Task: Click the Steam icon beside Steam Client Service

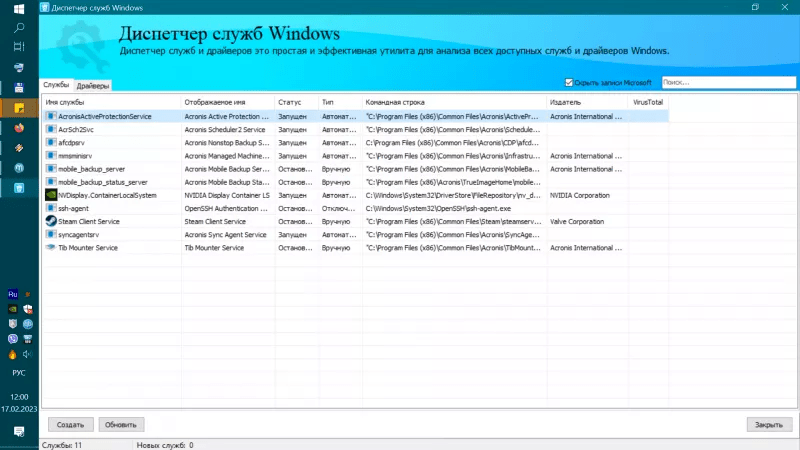Action: coord(51,221)
